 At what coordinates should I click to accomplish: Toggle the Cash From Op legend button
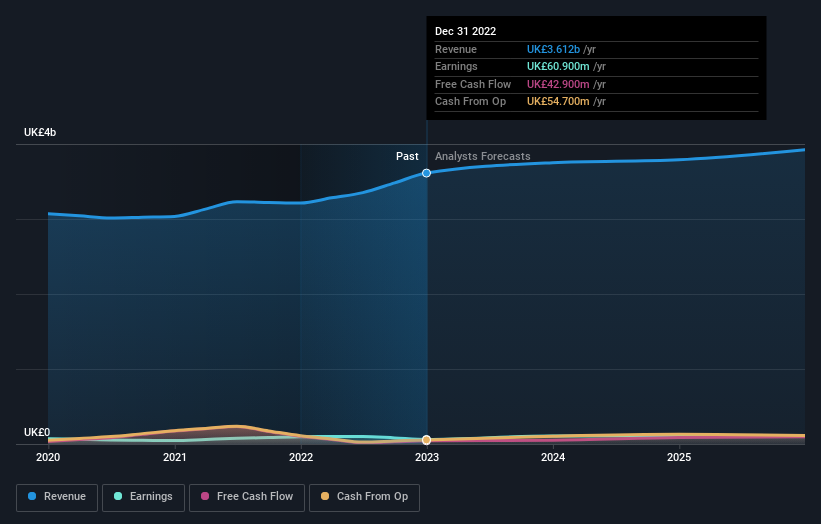pyautogui.click(x=364, y=497)
